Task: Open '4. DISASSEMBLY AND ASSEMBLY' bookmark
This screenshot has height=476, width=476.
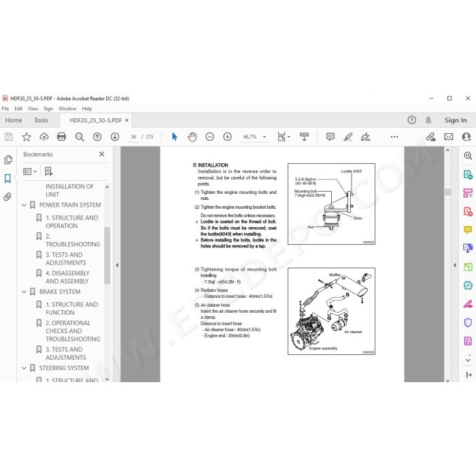Action: (x=67, y=277)
